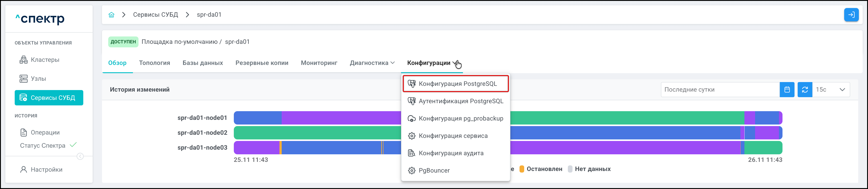Switch to the Топология tab
The image size is (868, 189).
tap(154, 63)
